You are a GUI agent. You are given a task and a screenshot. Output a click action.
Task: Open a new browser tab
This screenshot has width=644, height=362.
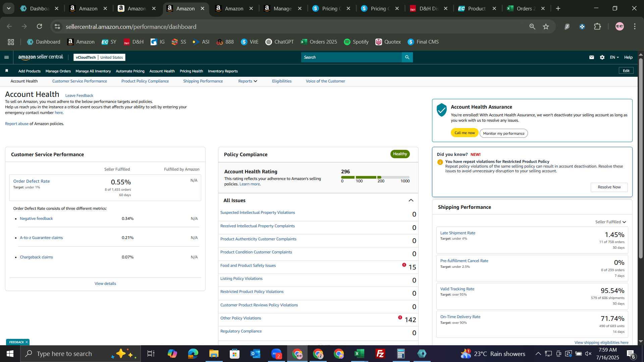pyautogui.click(x=558, y=8)
